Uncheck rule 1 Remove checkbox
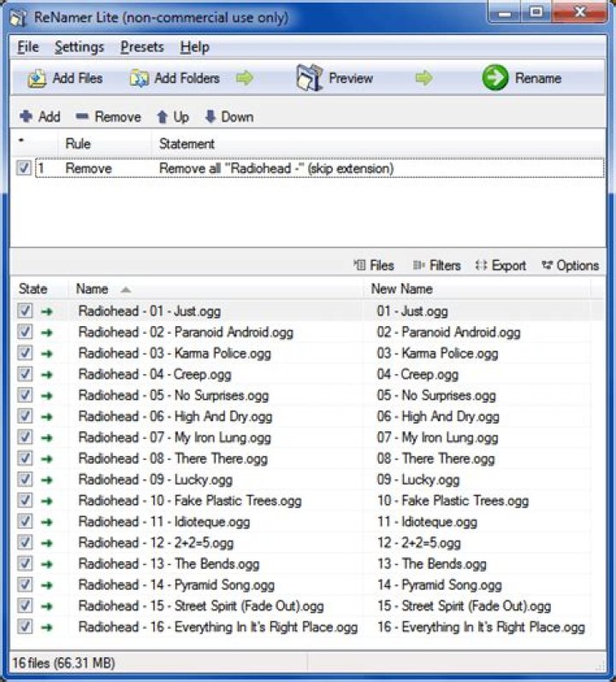This screenshot has height=682, width=616. coord(23,168)
